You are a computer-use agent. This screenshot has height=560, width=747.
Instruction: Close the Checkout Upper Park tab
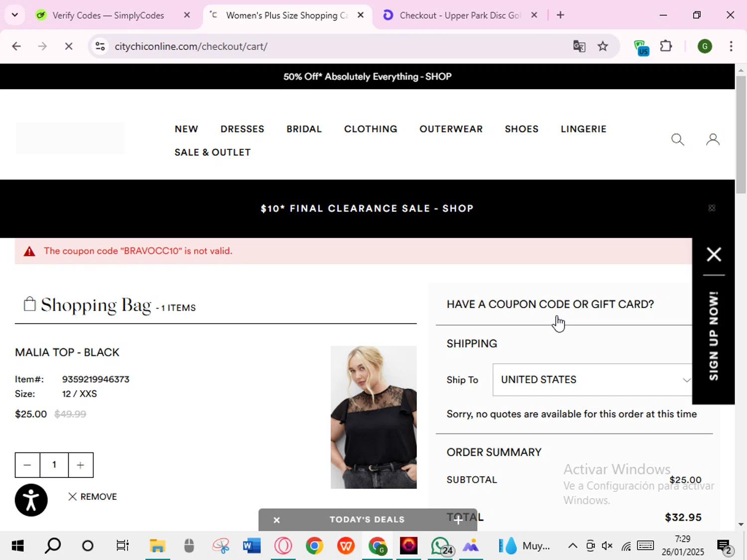point(534,15)
